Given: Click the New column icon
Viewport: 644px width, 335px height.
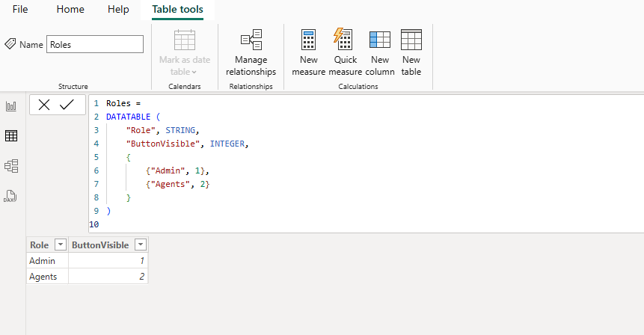Looking at the screenshot, I should tap(380, 40).
